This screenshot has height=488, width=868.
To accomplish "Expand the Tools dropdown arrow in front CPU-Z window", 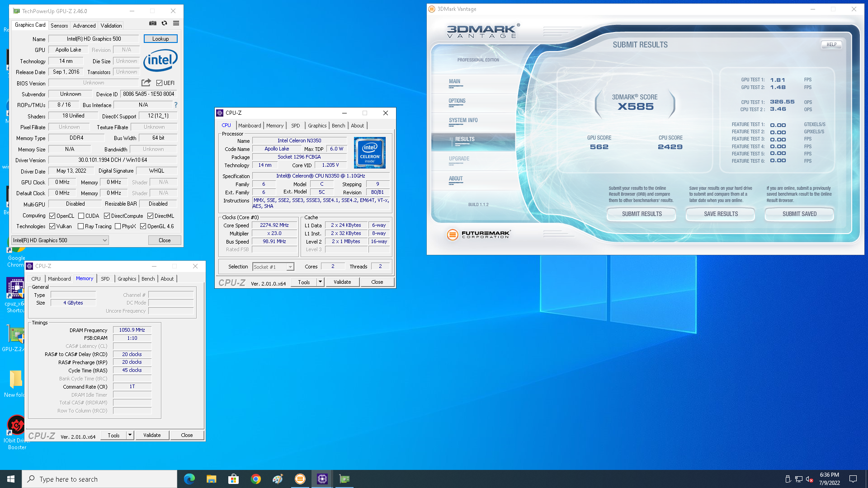I will tap(320, 282).
